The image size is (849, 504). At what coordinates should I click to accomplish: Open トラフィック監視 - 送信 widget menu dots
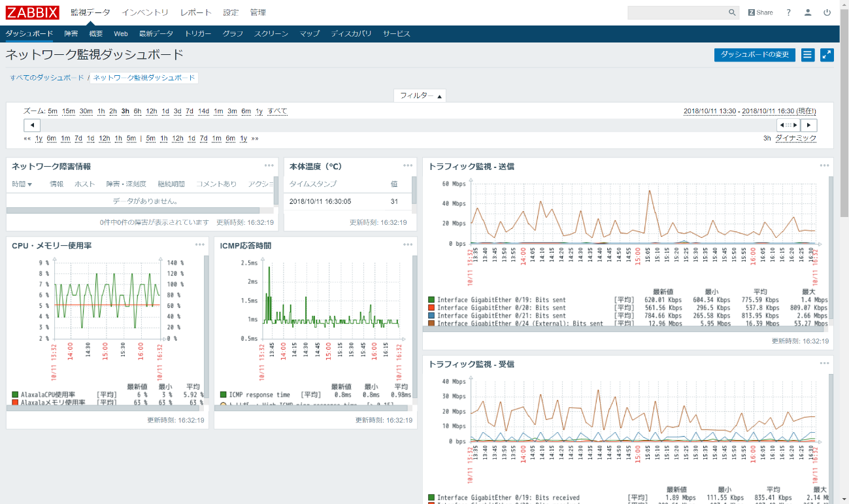[824, 165]
